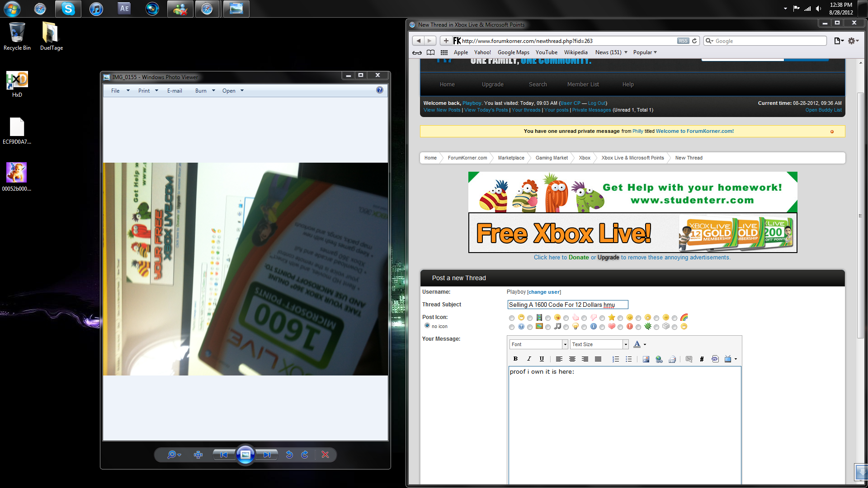Image resolution: width=868 pixels, height=488 pixels.
Task: Open the Member List navigation tab
Action: coord(583,84)
